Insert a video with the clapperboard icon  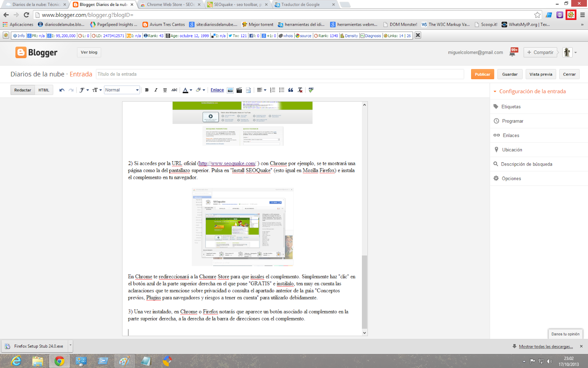(239, 90)
